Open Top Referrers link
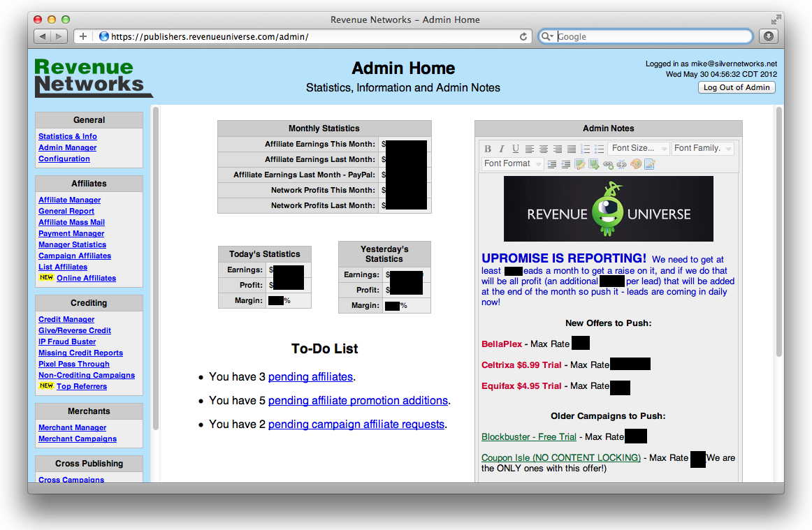The image size is (812, 530). tap(81, 386)
